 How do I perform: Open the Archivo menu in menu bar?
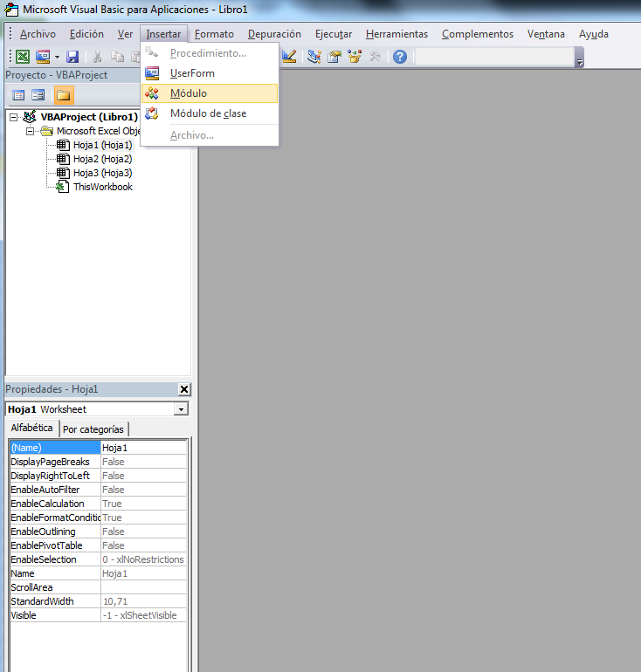point(38,34)
